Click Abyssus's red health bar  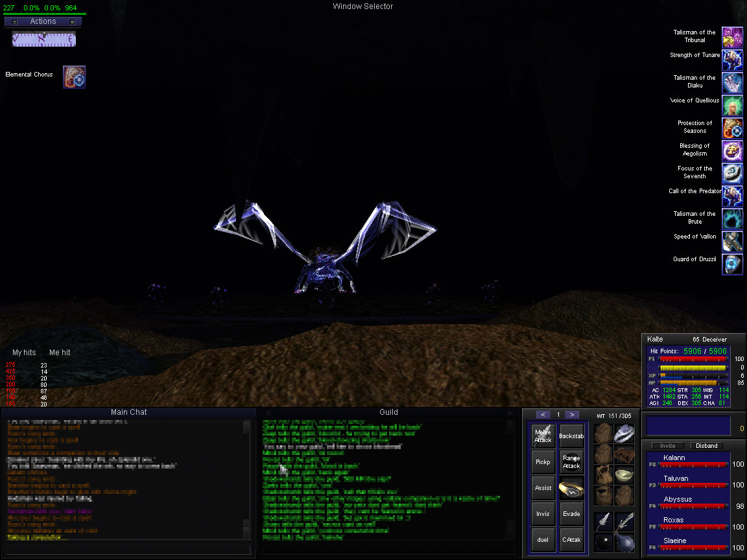[x=693, y=506]
